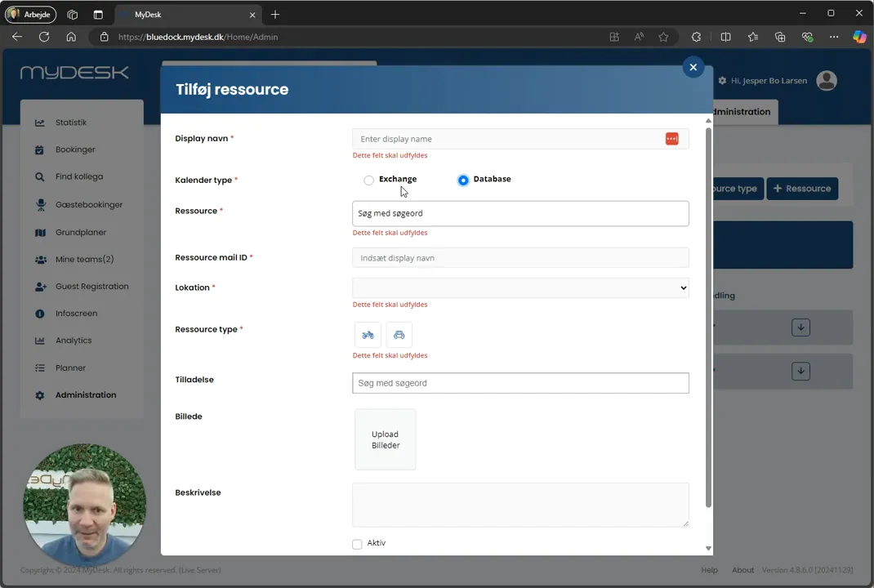Check the Aktiv checkbox
874x588 pixels.
(357, 544)
